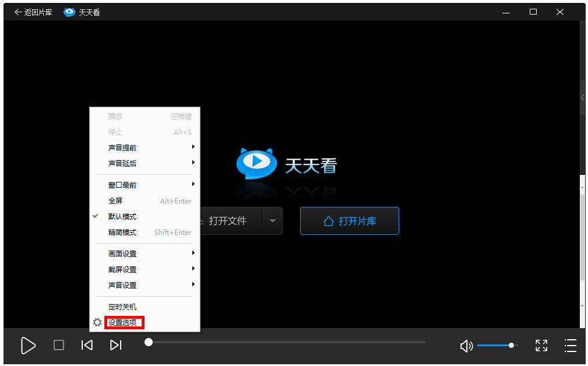Click the stop button in the control bar
Image resolution: width=588 pixels, height=366 pixels.
(x=59, y=345)
